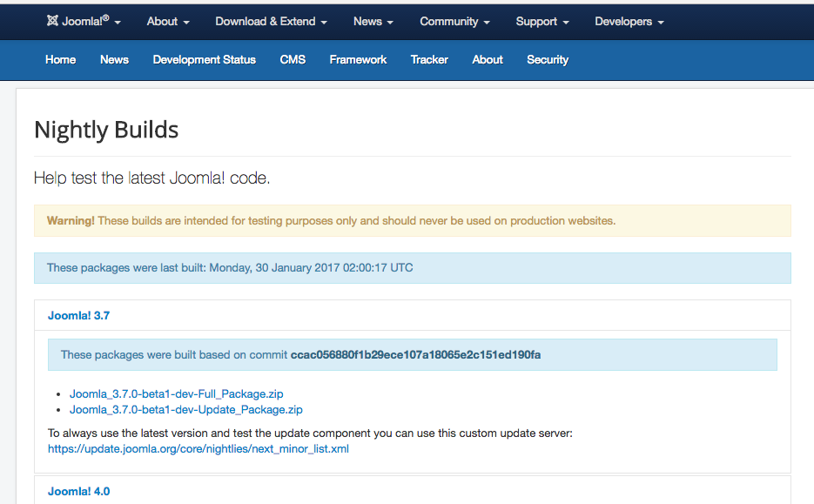Open the Framework section
Viewport: 814px width, 504px height.
click(x=358, y=60)
